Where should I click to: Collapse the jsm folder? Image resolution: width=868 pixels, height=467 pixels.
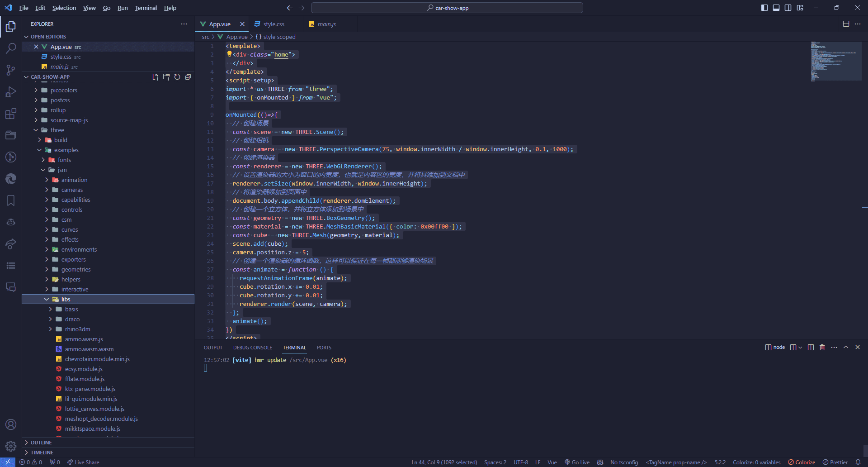pos(43,170)
